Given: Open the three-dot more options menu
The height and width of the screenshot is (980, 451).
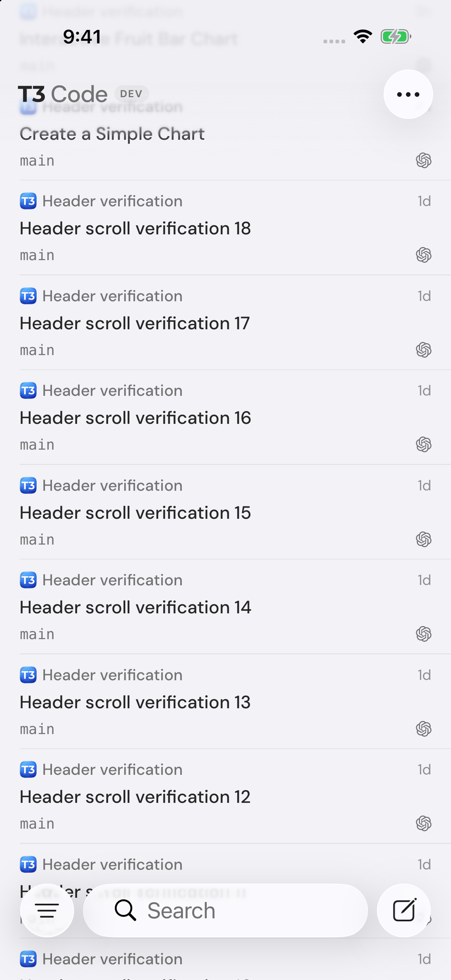Looking at the screenshot, I should (408, 94).
